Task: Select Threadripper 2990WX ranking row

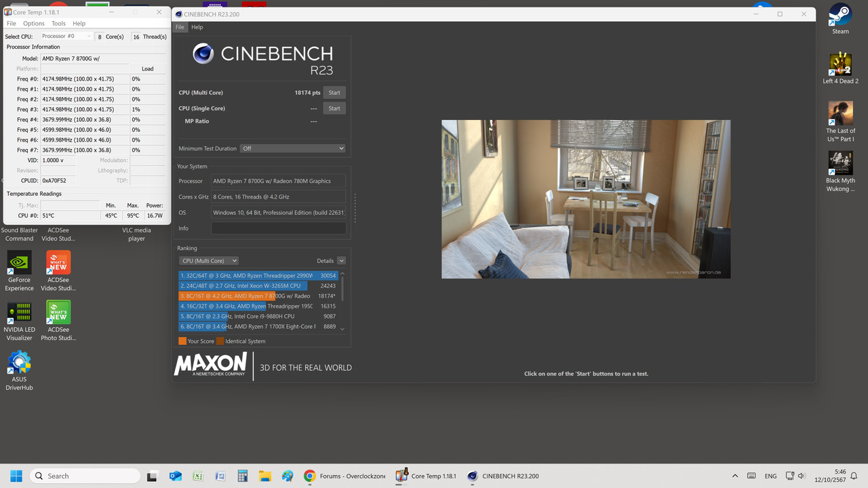Action: coord(258,276)
